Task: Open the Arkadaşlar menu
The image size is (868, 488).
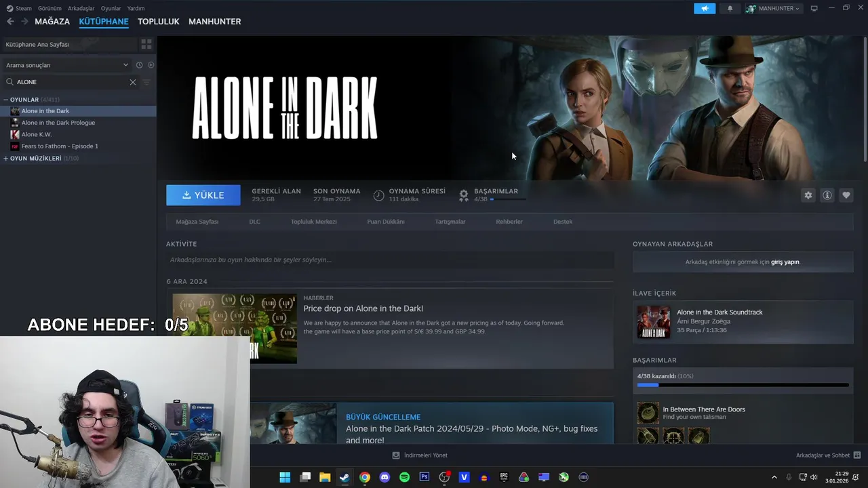Action: pos(81,8)
